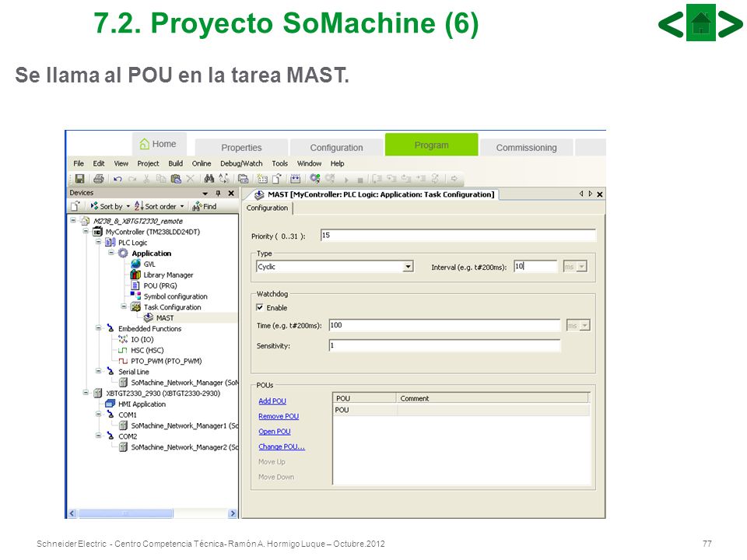The width and height of the screenshot is (747, 560).
Task: Open the Devices panel menu arrow
Action: click(x=205, y=194)
